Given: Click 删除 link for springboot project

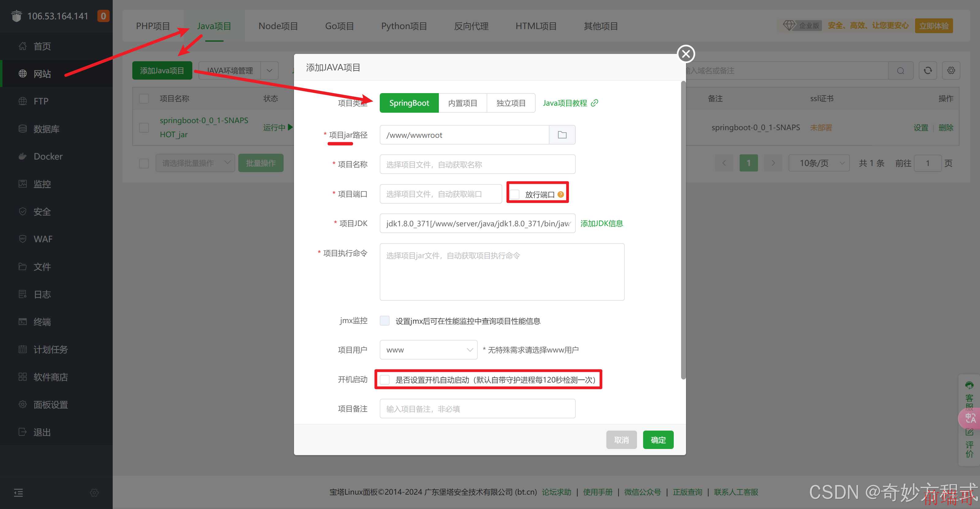Looking at the screenshot, I should 946,127.
